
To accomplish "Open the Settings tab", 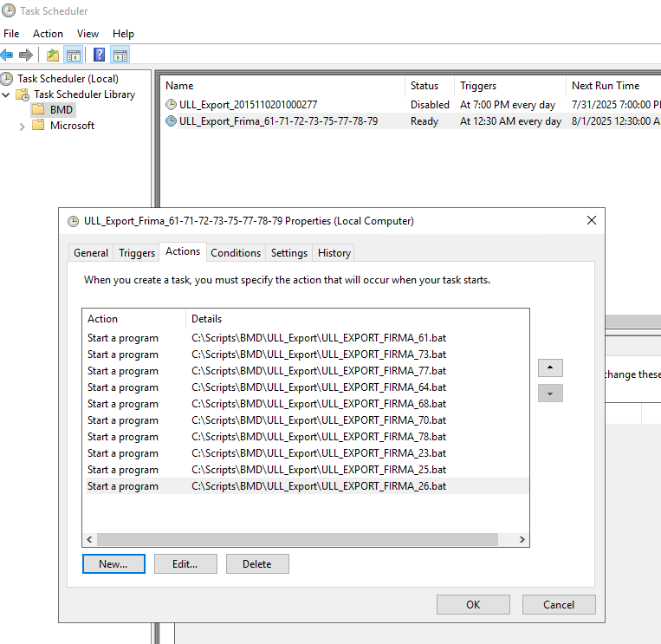I will tap(289, 253).
